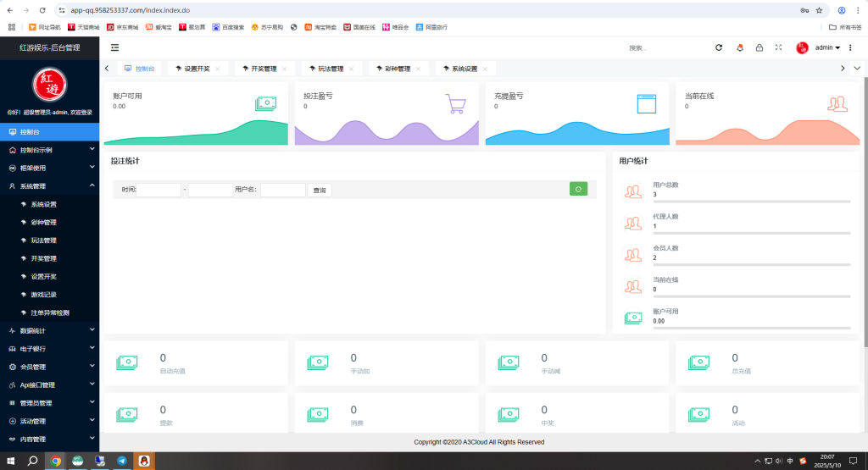Expand 控制台示例 in the sidebar
Image resolution: width=868 pixels, height=470 pixels.
[x=49, y=150]
